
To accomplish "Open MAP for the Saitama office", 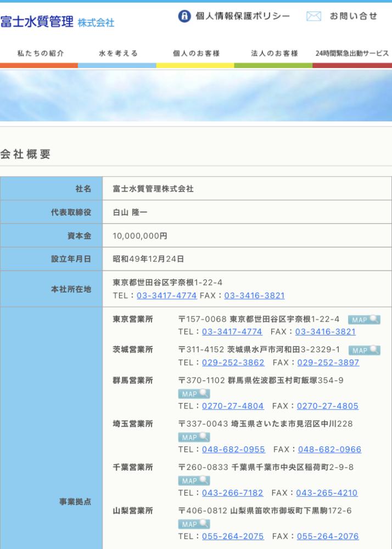I will point(194,437).
